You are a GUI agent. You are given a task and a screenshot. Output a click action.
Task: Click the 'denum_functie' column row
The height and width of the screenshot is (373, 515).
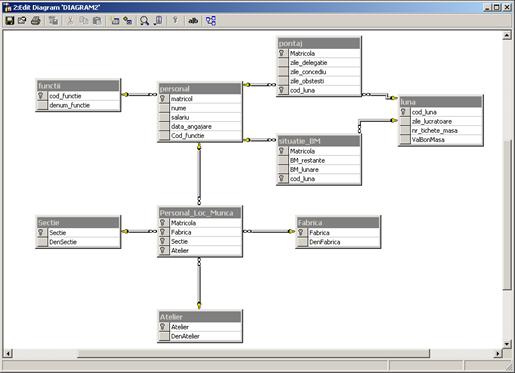tap(78, 105)
